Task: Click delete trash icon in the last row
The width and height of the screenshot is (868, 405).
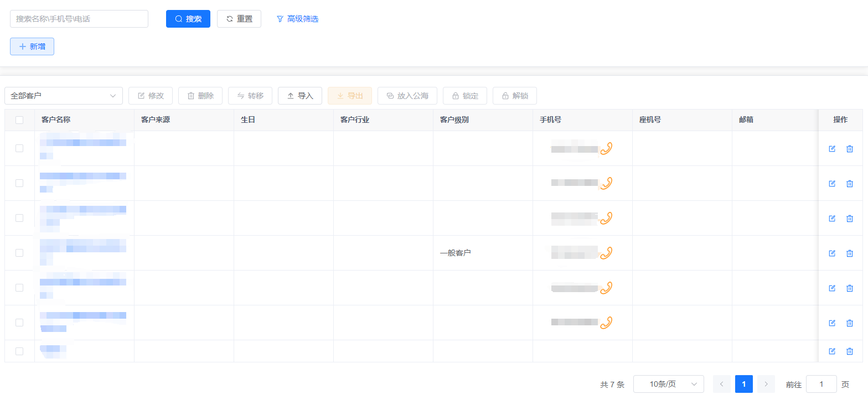Action: (850, 351)
